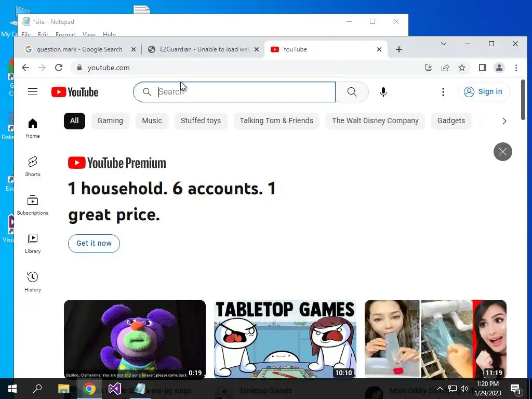Viewport: 532px width, 399px height.
Task: Reload the YouTube page
Action: 59,68
